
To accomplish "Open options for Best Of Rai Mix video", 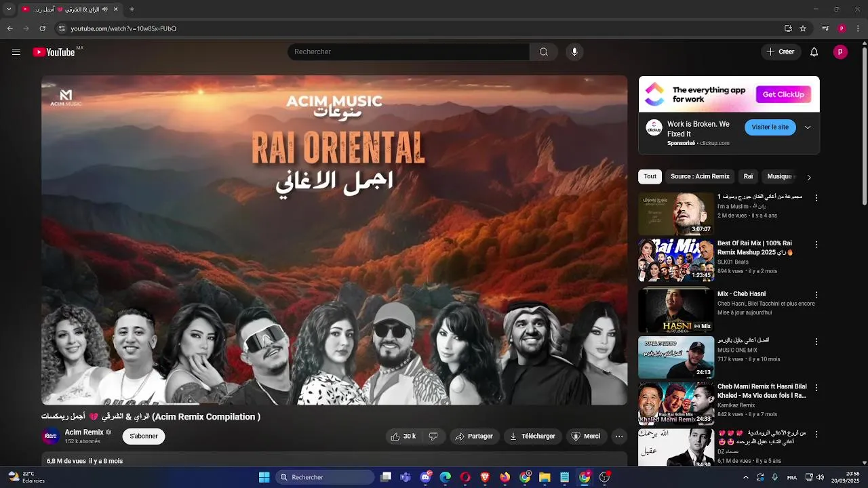I will (x=816, y=244).
